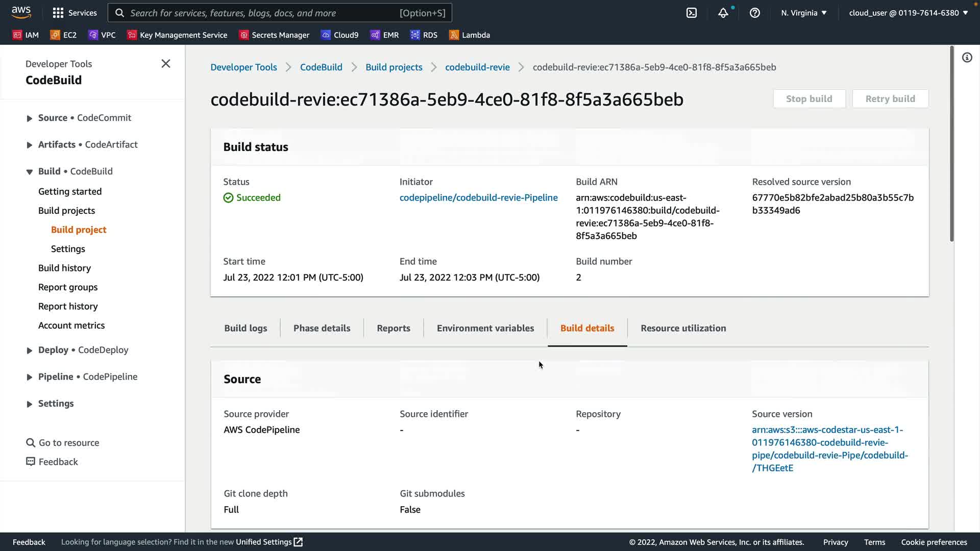Image resolution: width=980 pixels, height=551 pixels.
Task: Click the Retry build button
Action: [x=890, y=98]
